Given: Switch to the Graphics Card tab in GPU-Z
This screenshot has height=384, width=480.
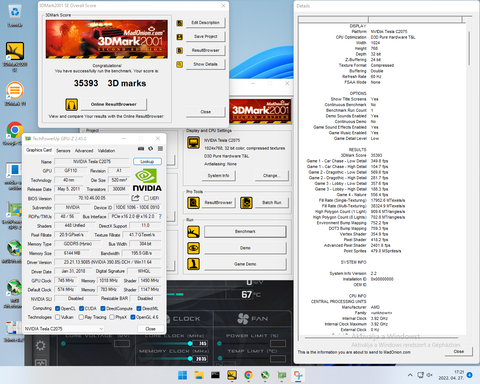Looking at the screenshot, I should tap(39, 150).
